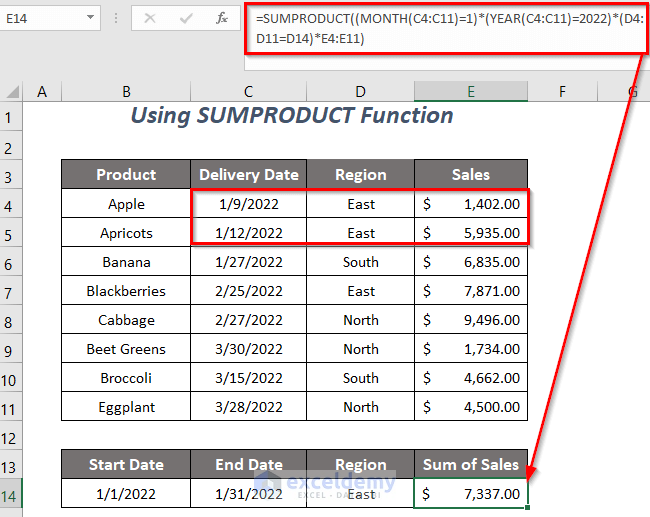Expand the Name Box dropdown arrow
Screen dimensions: 650x517
[90, 18]
